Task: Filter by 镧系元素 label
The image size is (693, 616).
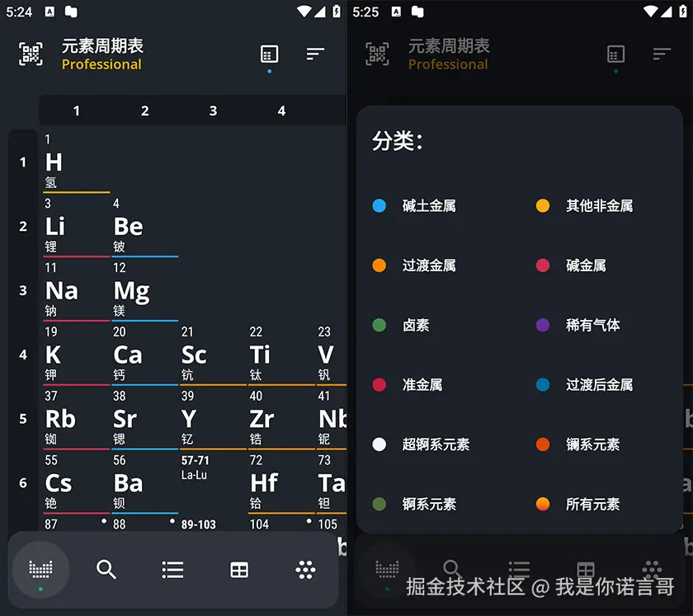Action: (x=592, y=444)
